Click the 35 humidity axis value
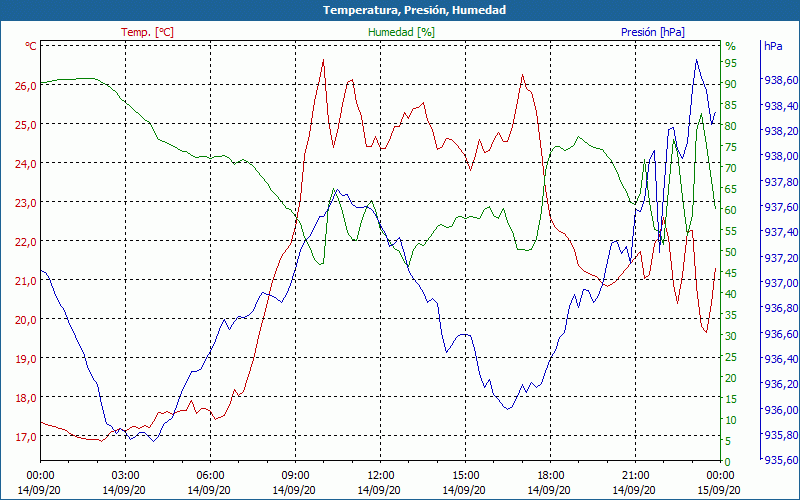The image size is (800, 500). click(x=731, y=315)
